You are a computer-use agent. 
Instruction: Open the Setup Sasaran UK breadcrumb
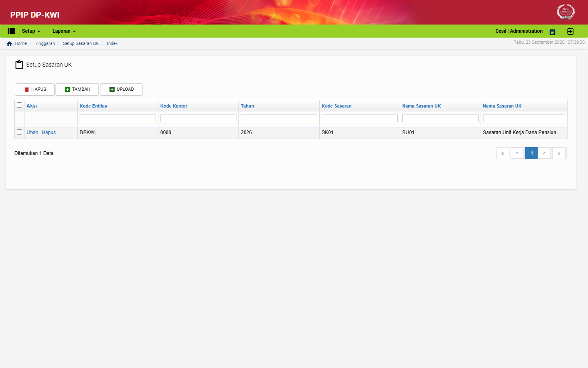81,43
